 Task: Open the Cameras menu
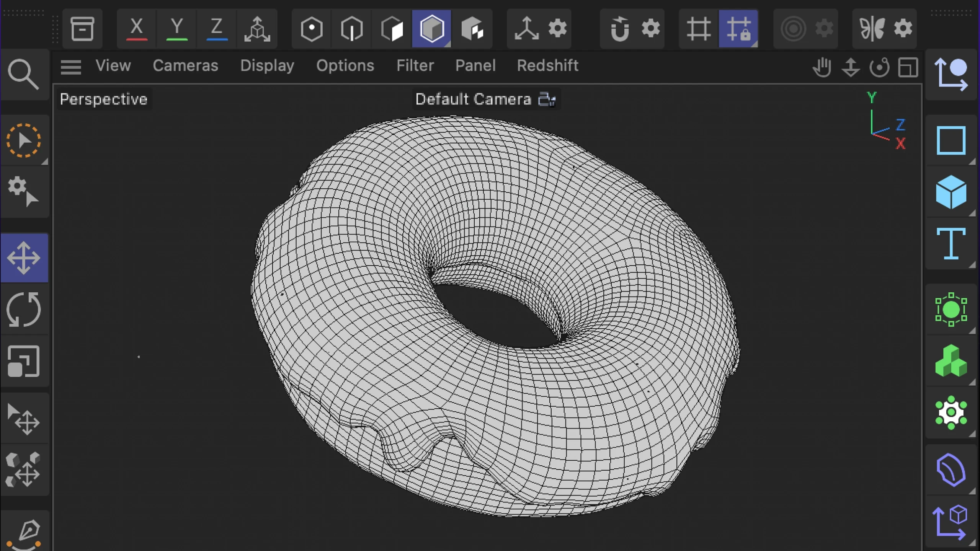[185, 65]
